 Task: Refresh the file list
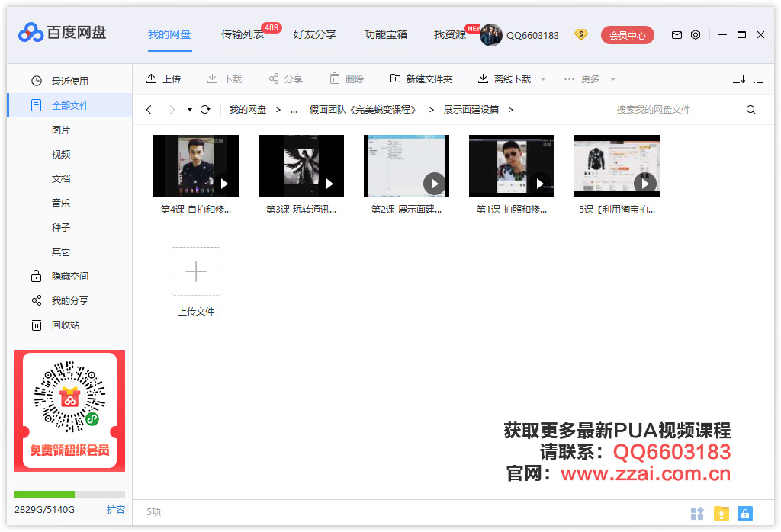pyautogui.click(x=205, y=110)
